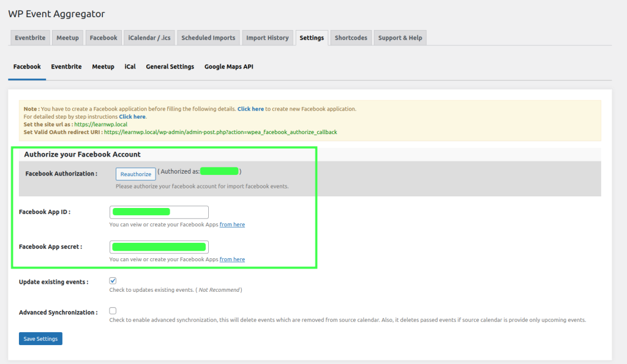This screenshot has width=627, height=364.
Task: Switch to the Meetup top import tab
Action: click(x=67, y=38)
